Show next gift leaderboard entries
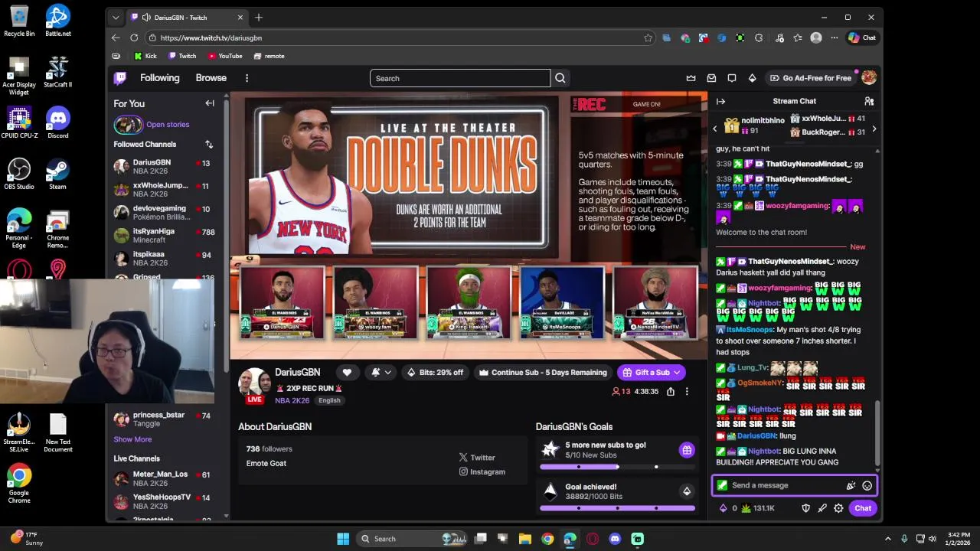The image size is (980, 551). click(x=874, y=129)
